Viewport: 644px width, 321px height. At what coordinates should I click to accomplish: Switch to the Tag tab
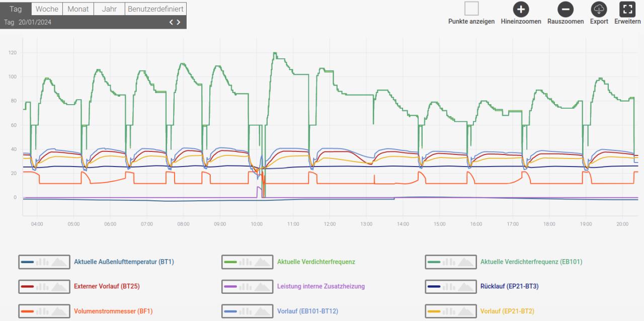16,9
